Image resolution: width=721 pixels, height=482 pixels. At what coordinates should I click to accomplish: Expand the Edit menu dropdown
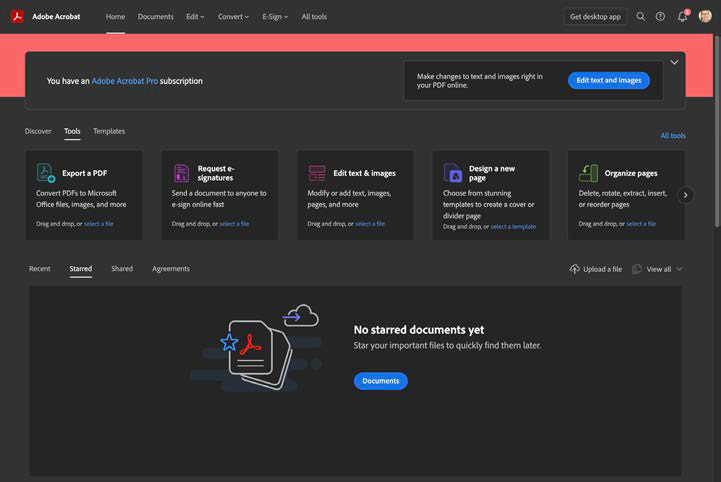[195, 17]
